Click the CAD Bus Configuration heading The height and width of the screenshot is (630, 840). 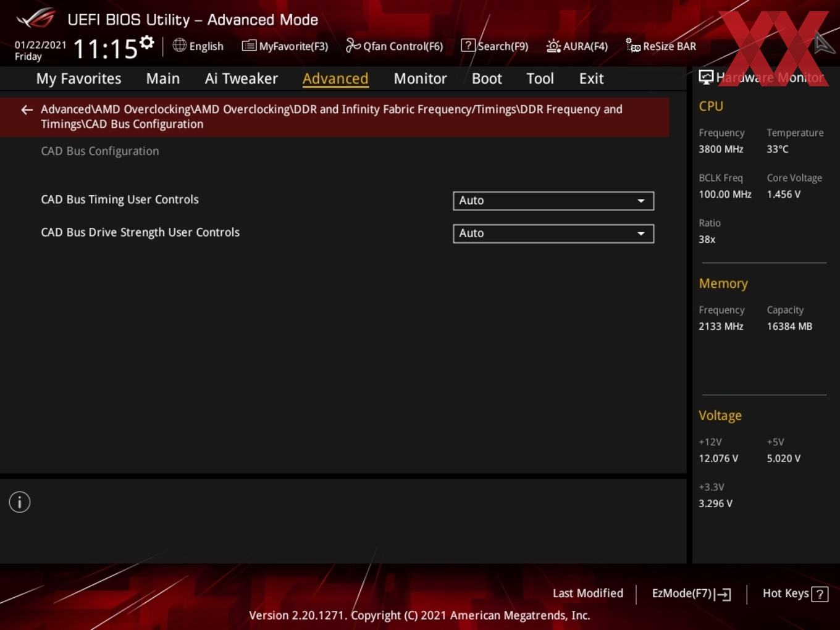click(x=100, y=151)
